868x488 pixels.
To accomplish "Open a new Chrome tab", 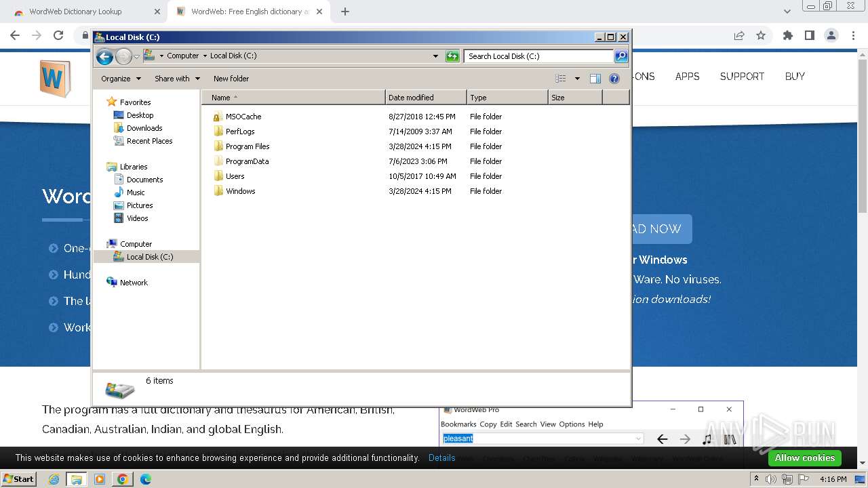I will (345, 12).
